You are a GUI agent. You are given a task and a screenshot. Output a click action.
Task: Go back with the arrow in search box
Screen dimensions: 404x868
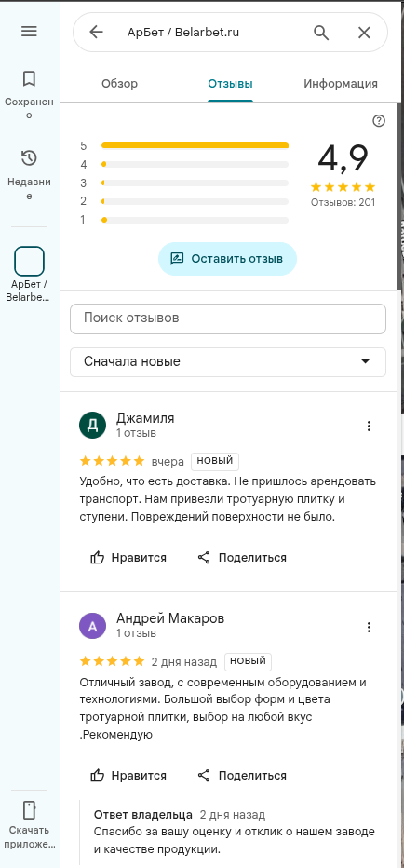[x=96, y=32]
